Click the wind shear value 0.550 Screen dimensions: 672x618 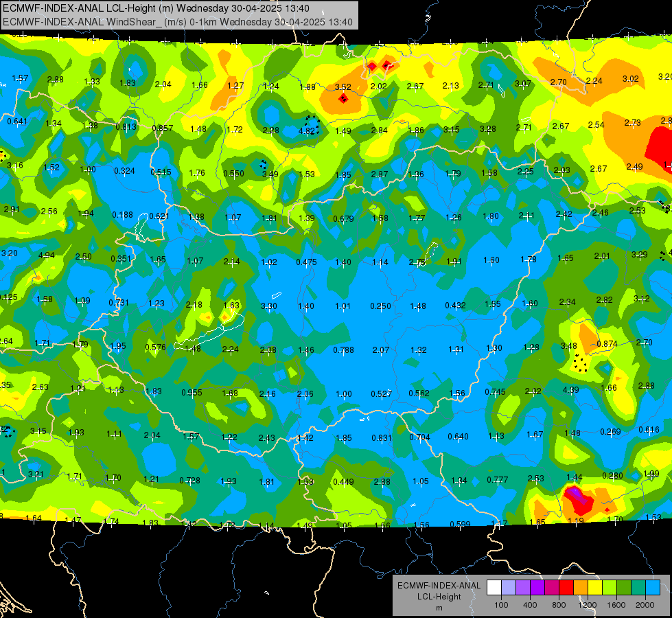coord(233,174)
